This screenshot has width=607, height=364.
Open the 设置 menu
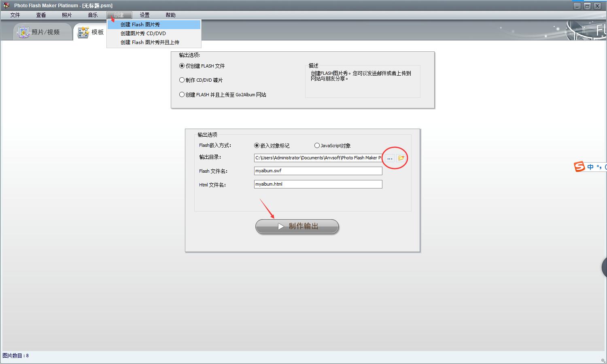(x=144, y=15)
